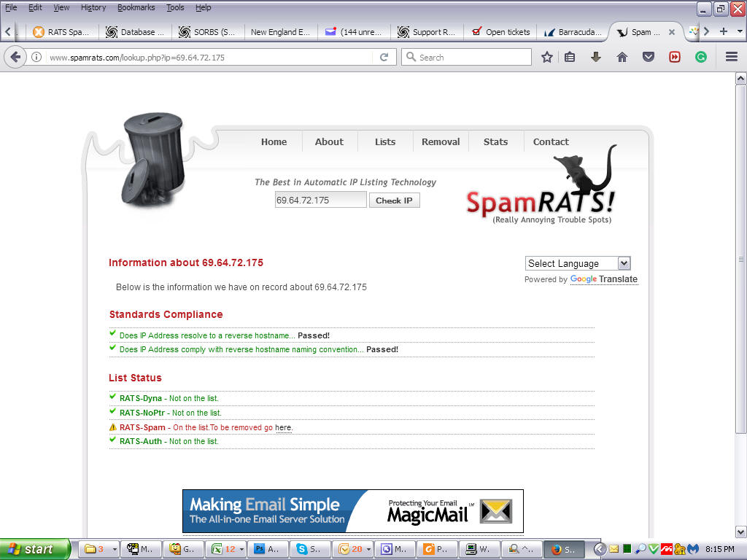The width and height of the screenshot is (747, 560).
Task: Click the Home navigation link
Action: (274, 142)
